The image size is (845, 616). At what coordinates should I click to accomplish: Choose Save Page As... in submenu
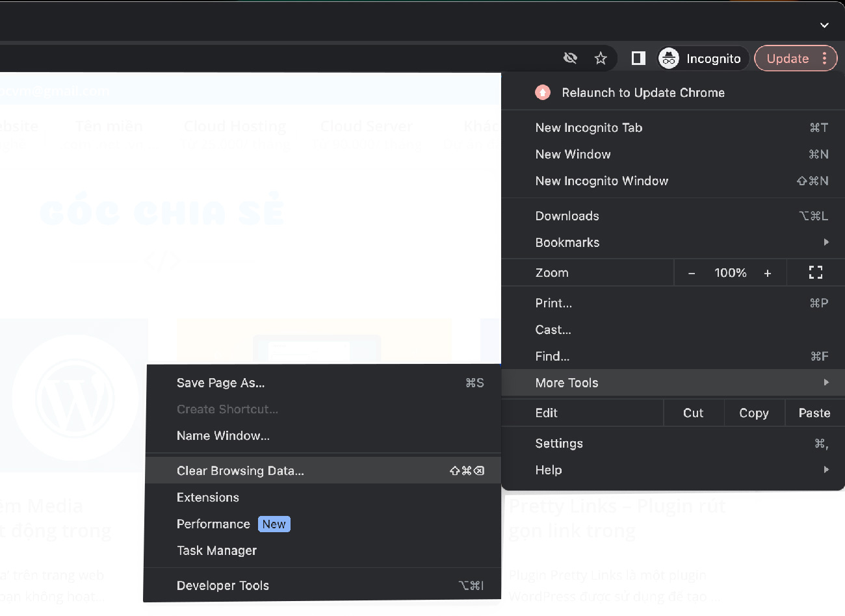coord(323,383)
